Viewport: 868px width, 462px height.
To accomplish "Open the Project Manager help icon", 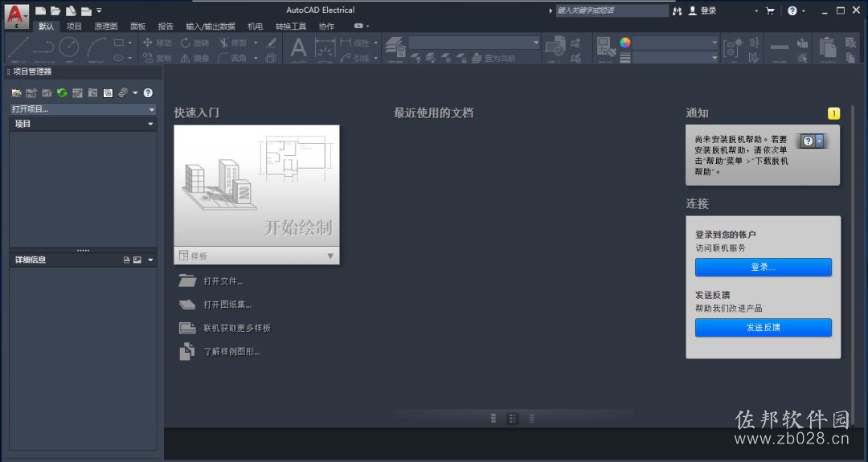I will tap(148, 93).
